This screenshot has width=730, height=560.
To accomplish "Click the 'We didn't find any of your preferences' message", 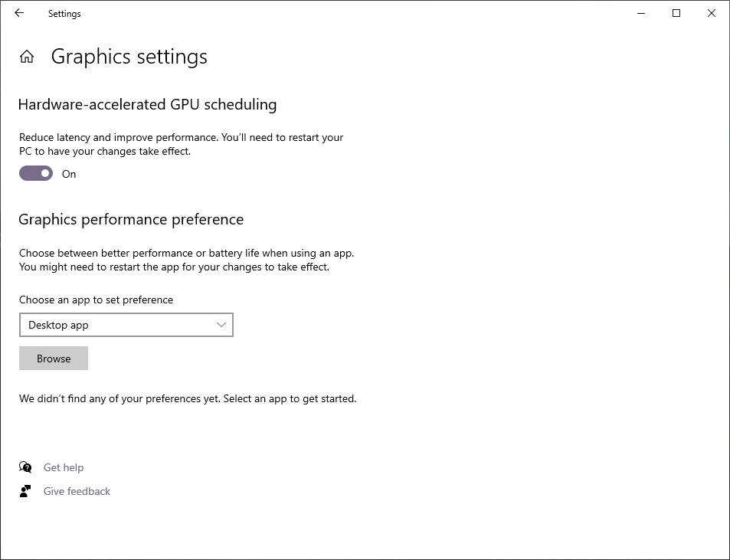I will tap(188, 399).
